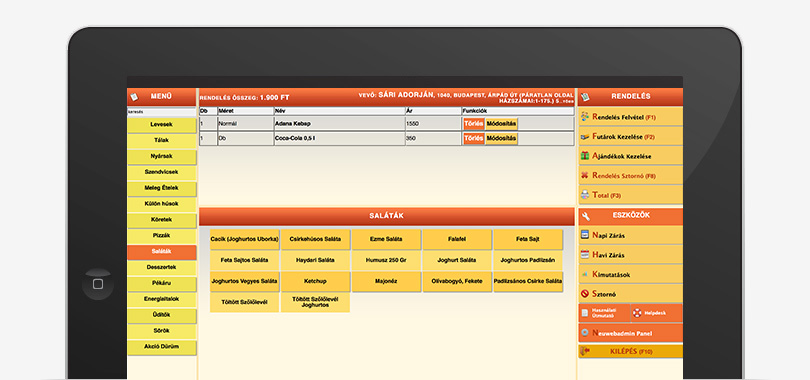810x380 pixels.
Task: Click the Ajándékok Kezelése gift icon
Action: (585, 155)
